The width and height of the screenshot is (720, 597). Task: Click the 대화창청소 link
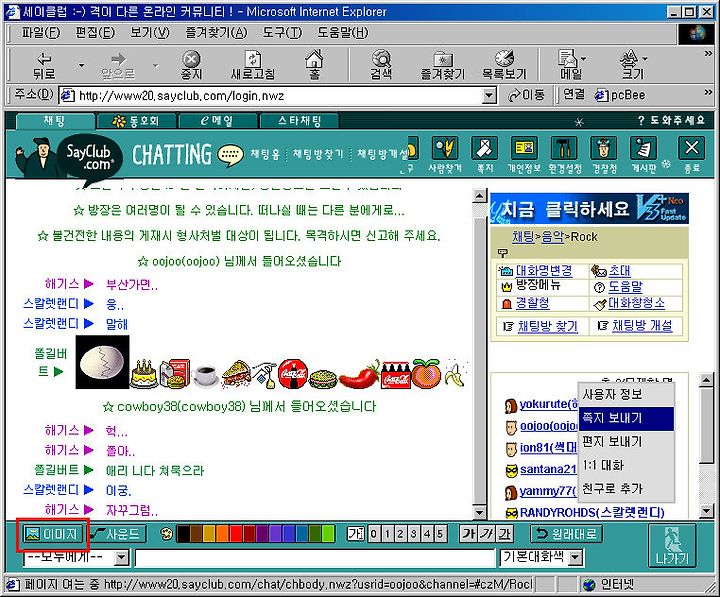(636, 303)
